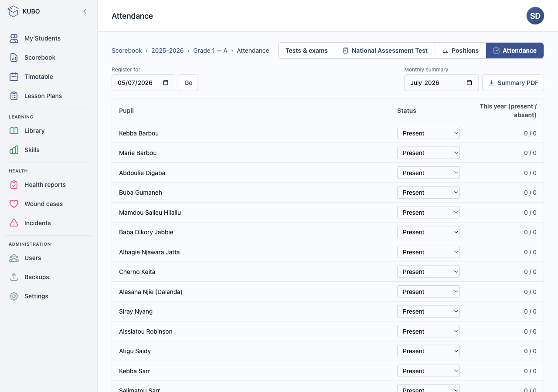The height and width of the screenshot is (392, 558).
Task: Click pupil name Aissiatou Robinson
Action: 146,331
